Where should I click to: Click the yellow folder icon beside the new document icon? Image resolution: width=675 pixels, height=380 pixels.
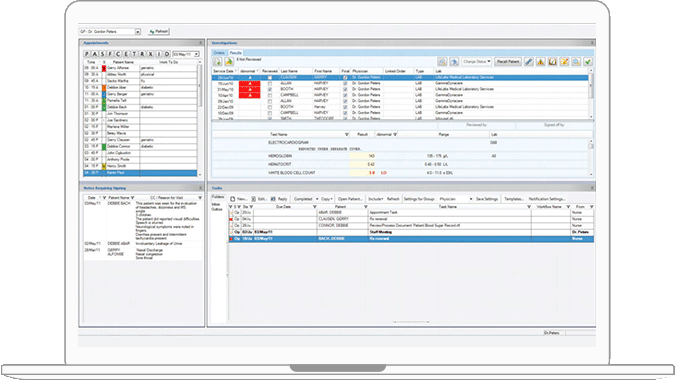pyautogui.click(x=229, y=62)
